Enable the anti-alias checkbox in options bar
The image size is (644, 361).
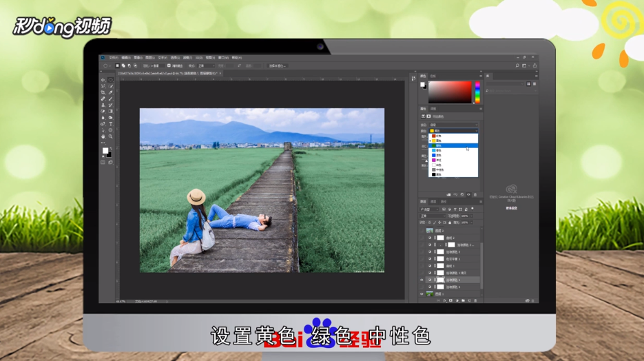pyautogui.click(x=169, y=65)
